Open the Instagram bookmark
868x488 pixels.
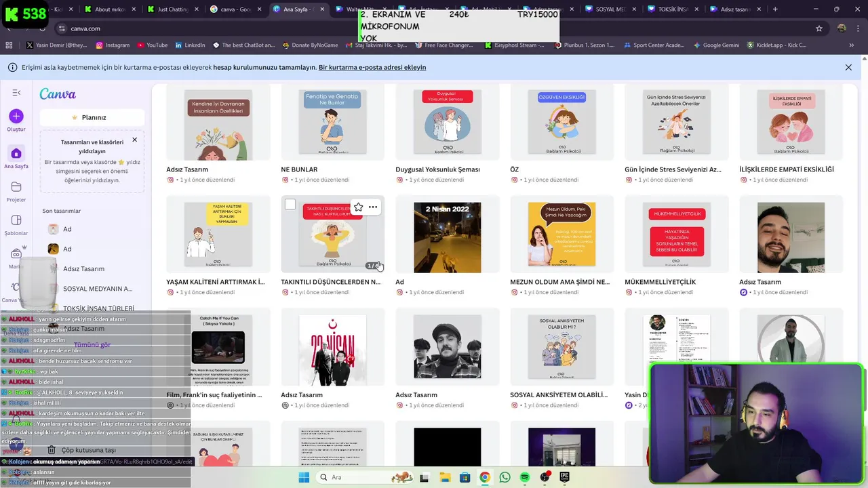click(113, 45)
